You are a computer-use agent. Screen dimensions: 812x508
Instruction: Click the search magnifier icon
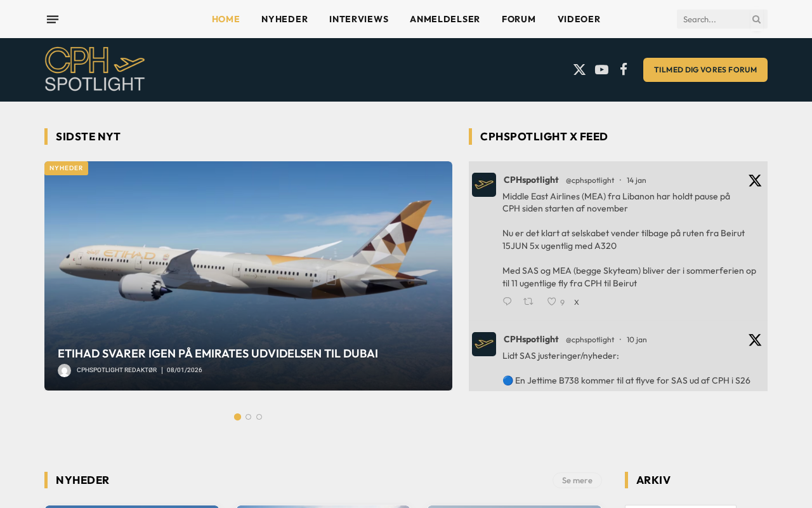pyautogui.click(x=756, y=19)
